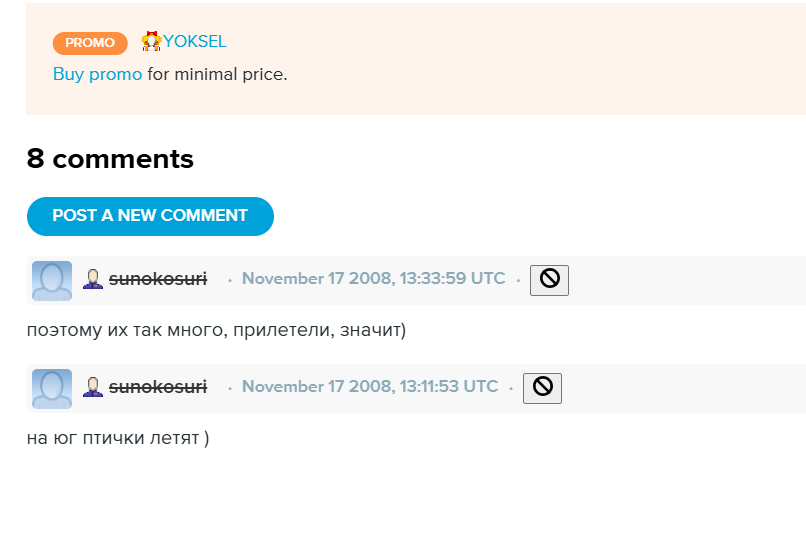Follow the Buy promo link

(x=97, y=74)
